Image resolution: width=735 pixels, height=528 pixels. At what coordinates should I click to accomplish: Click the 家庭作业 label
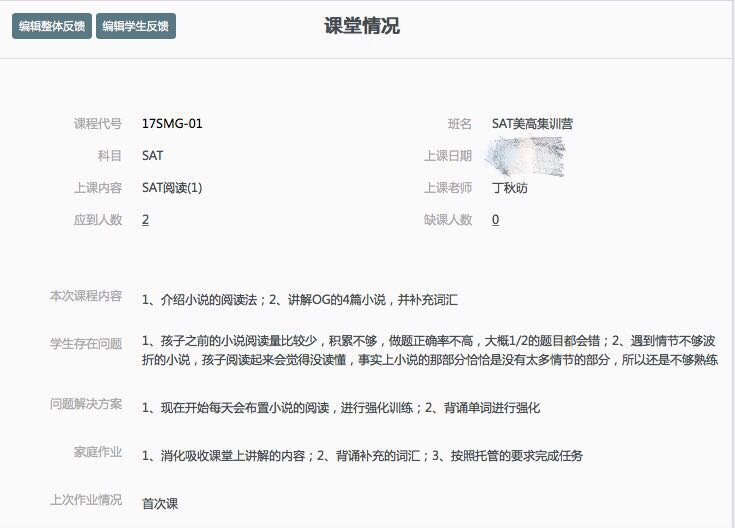[98, 452]
